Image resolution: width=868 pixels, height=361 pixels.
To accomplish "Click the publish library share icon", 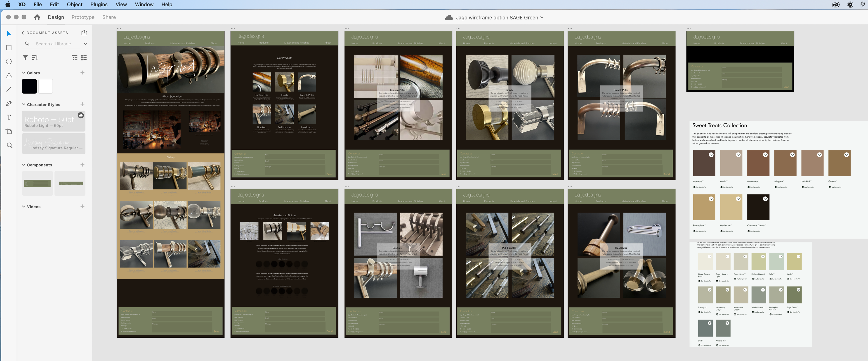I will [84, 32].
